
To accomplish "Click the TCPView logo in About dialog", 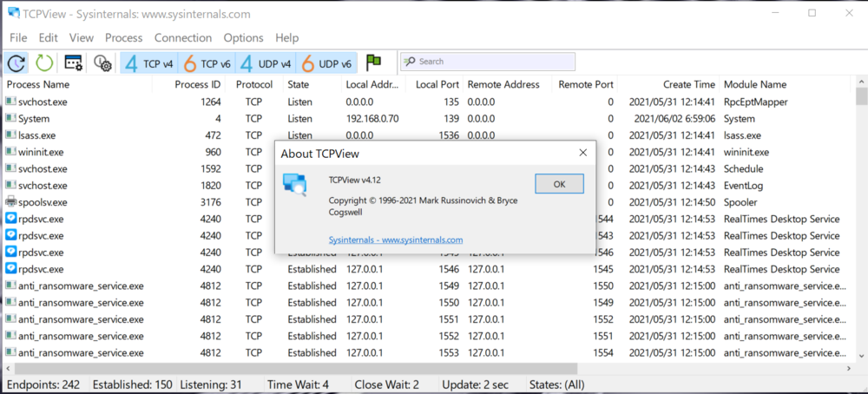I will point(294,184).
